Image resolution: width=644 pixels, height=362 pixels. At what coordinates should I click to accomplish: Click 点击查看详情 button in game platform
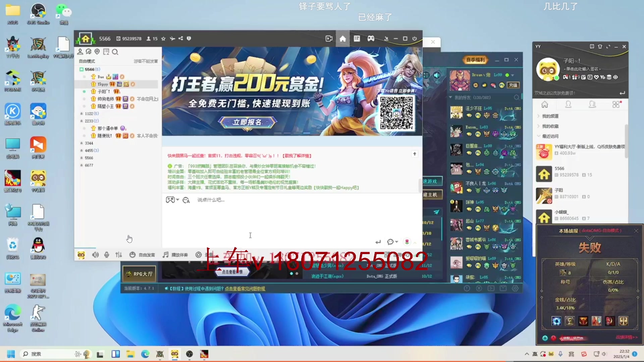(232, 272)
